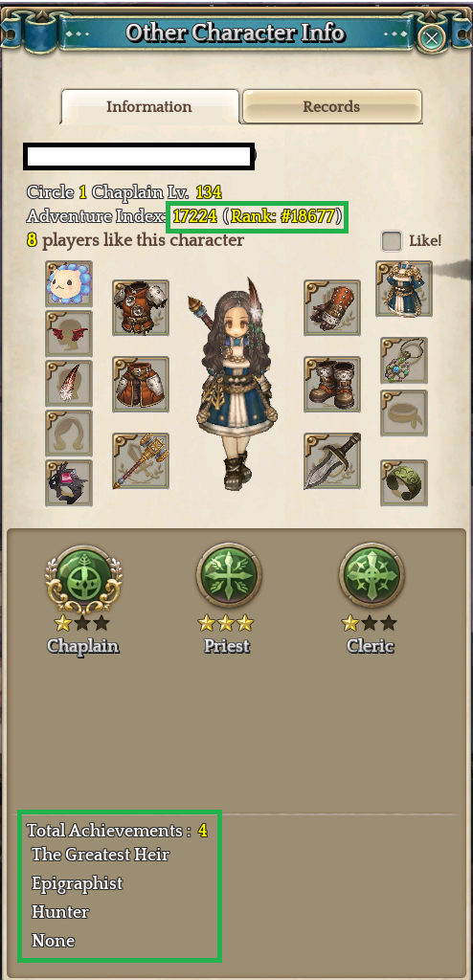Open the Information tab

[x=149, y=106]
